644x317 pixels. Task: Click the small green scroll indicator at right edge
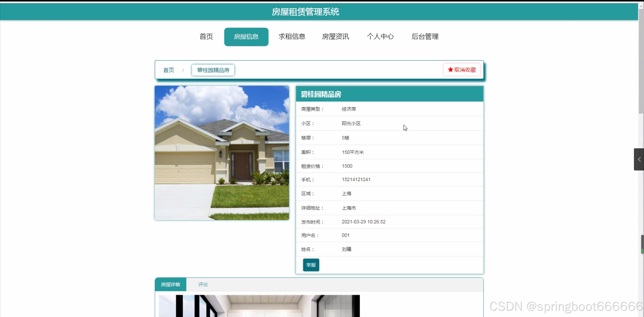[x=642, y=251]
